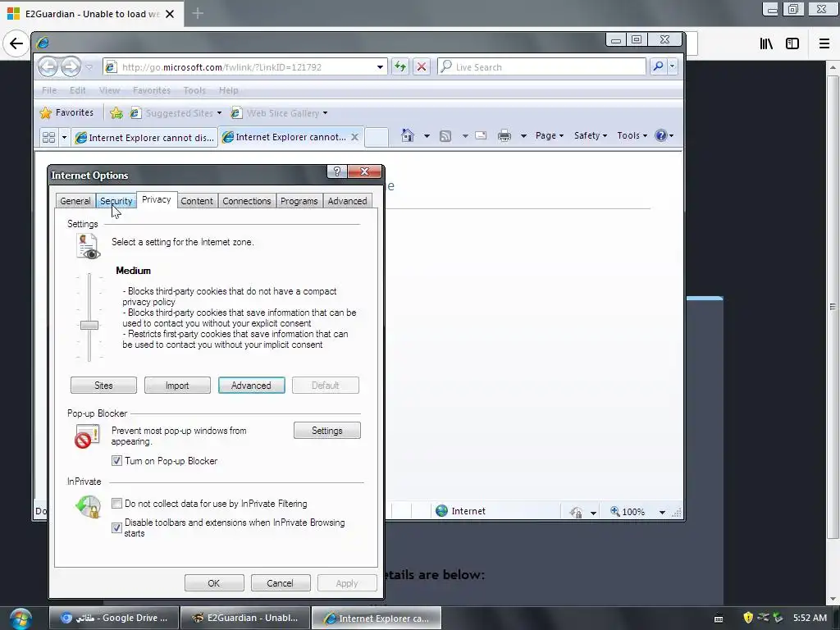Expand the Web Slice Gallery dropdown
Image resolution: width=840 pixels, height=630 pixels.
(325, 113)
